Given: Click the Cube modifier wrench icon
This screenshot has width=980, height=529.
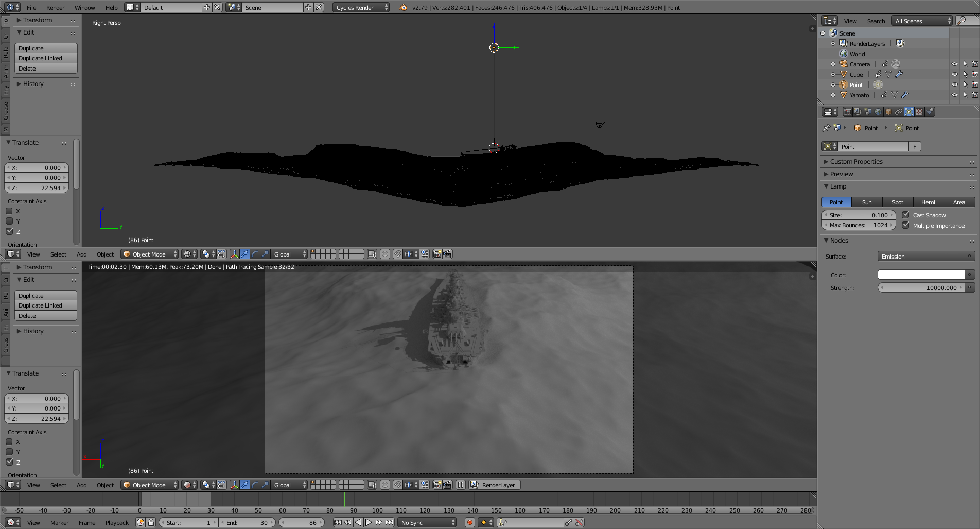Looking at the screenshot, I should (899, 74).
